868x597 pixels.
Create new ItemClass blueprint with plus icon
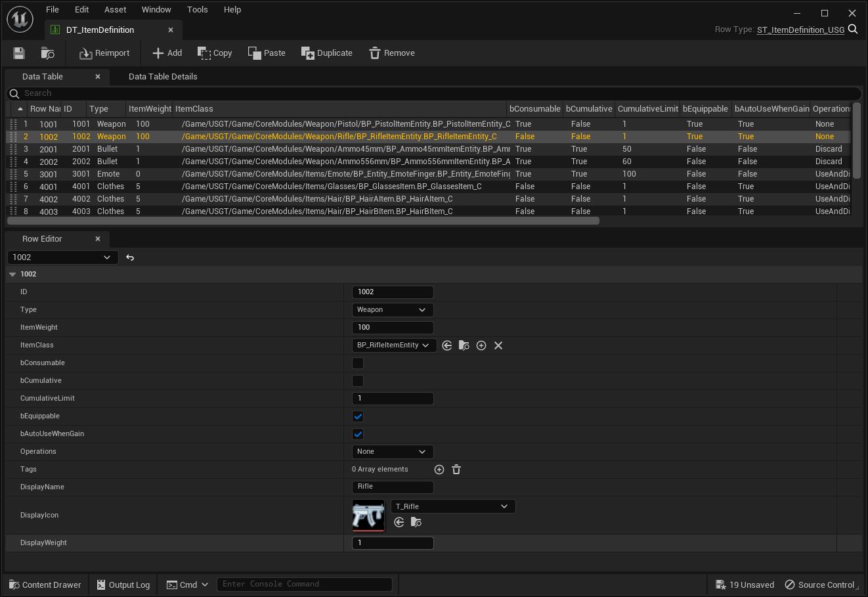(x=481, y=345)
